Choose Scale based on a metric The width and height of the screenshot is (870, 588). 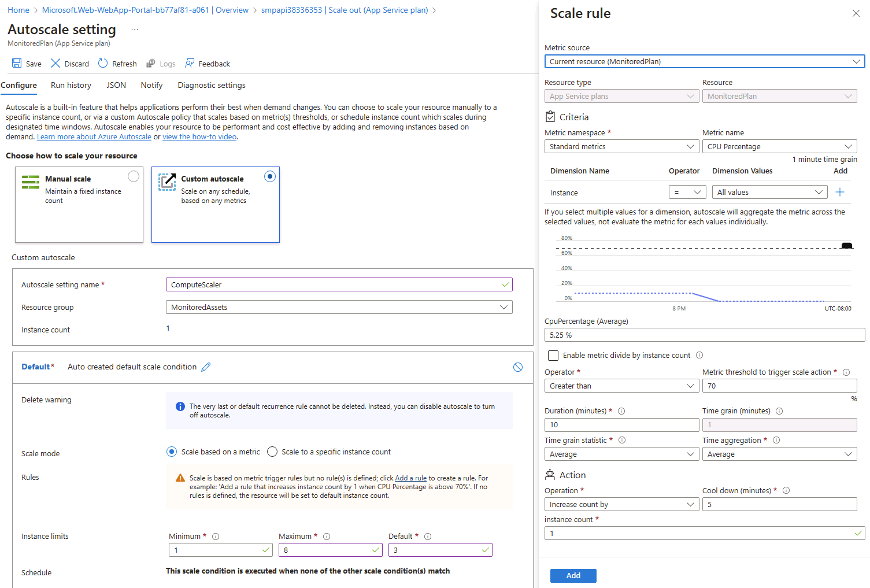point(172,452)
